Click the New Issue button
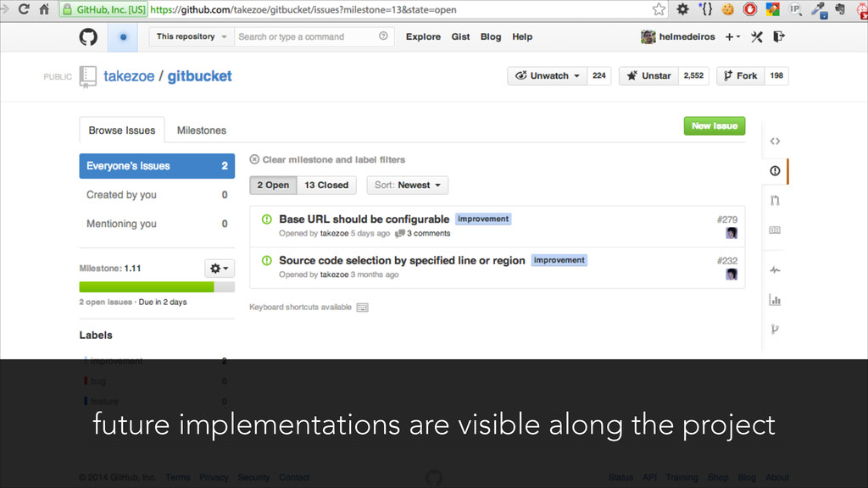Image resolution: width=868 pixels, height=488 pixels. (714, 125)
